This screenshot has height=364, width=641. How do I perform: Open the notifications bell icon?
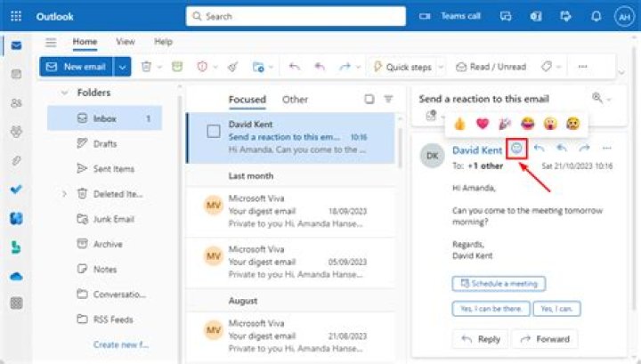point(596,16)
